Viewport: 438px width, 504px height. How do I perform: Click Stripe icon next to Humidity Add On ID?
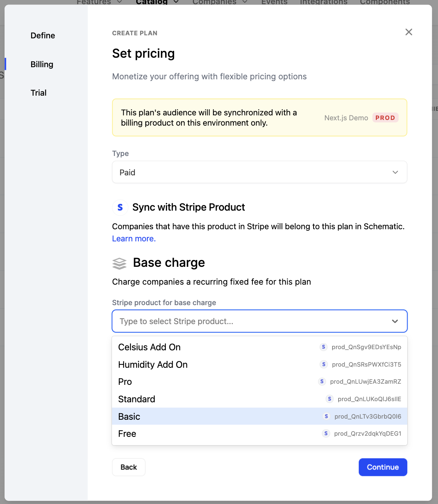(x=324, y=364)
